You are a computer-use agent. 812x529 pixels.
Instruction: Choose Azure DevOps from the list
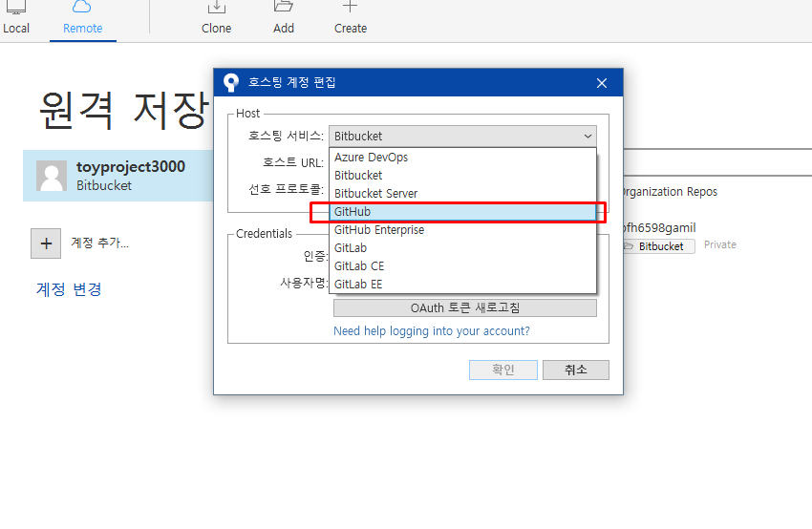(x=462, y=158)
